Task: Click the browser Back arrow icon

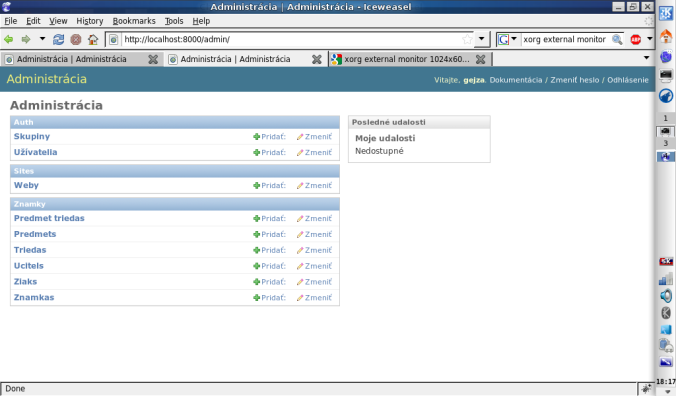Action: pyautogui.click(x=9, y=39)
